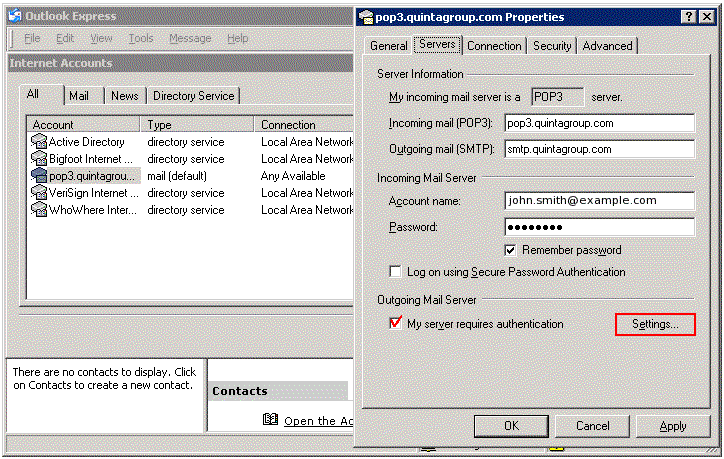
Task: Open the Directory Service tab
Action: pyautogui.click(x=193, y=96)
